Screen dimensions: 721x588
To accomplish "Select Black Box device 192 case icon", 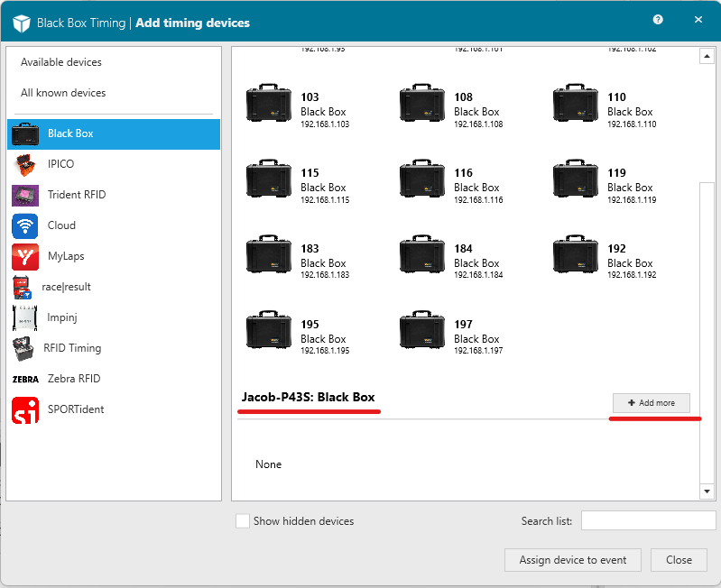I will click(x=576, y=254).
